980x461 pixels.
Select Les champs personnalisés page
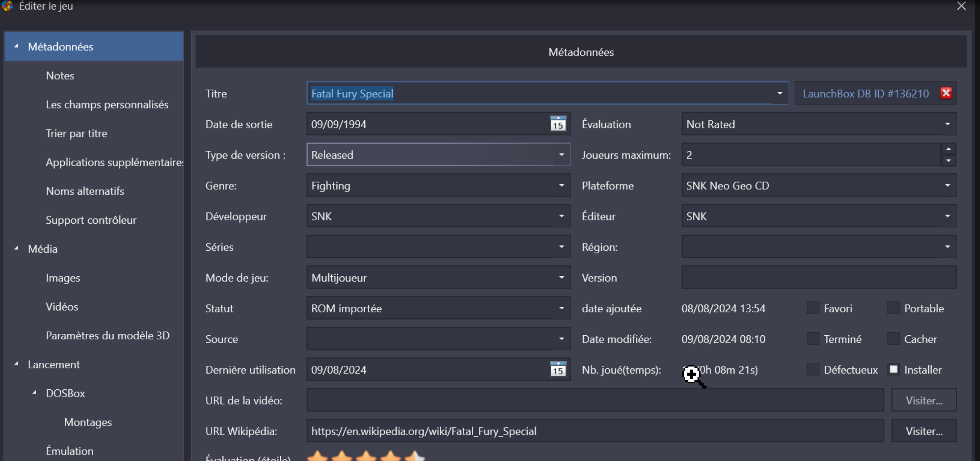[x=107, y=104]
